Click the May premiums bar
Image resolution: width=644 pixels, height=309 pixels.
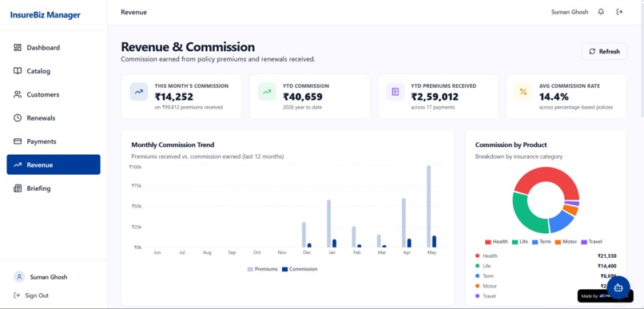(x=429, y=207)
